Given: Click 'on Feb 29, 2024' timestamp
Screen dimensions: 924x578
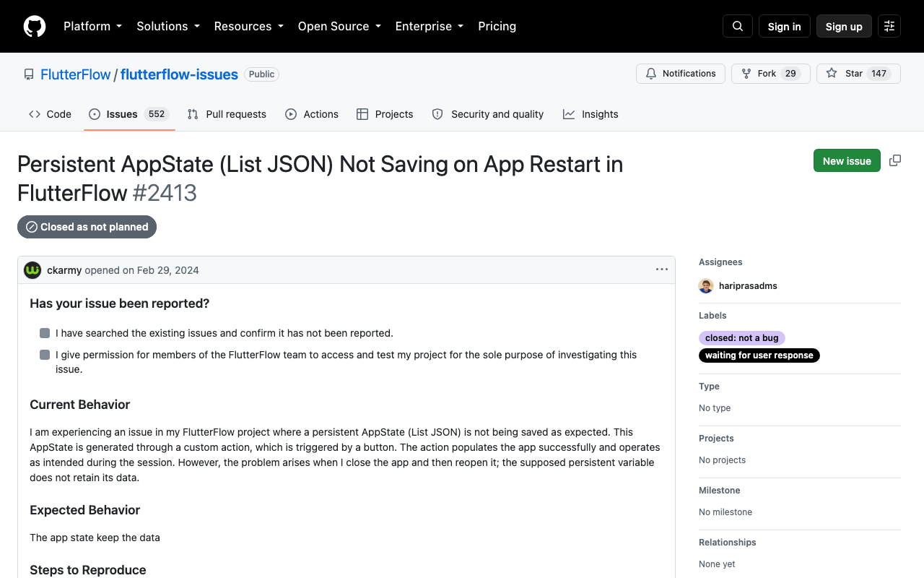Looking at the screenshot, I should [x=160, y=270].
